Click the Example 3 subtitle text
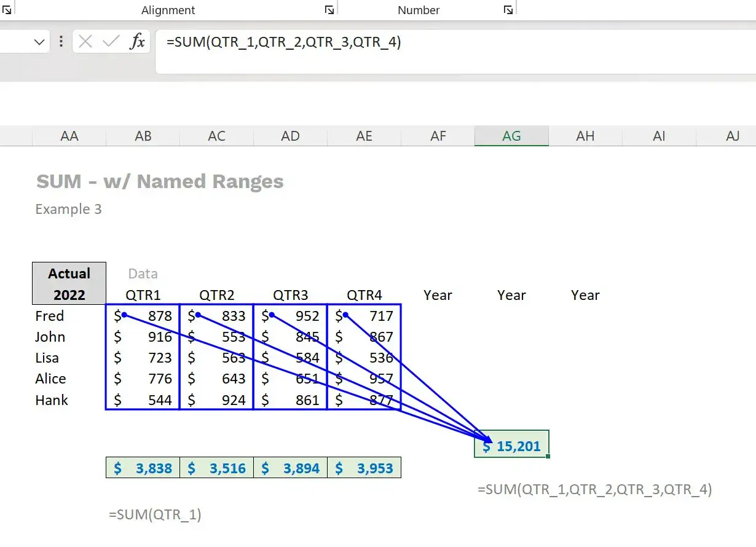The height and width of the screenshot is (547, 756). pyautogui.click(x=68, y=209)
